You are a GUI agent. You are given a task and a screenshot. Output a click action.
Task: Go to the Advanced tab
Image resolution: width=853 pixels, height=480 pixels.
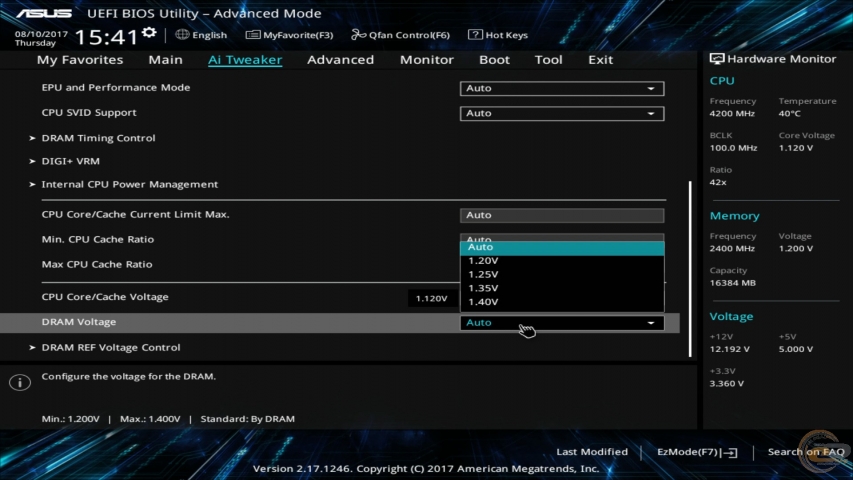[x=341, y=60]
